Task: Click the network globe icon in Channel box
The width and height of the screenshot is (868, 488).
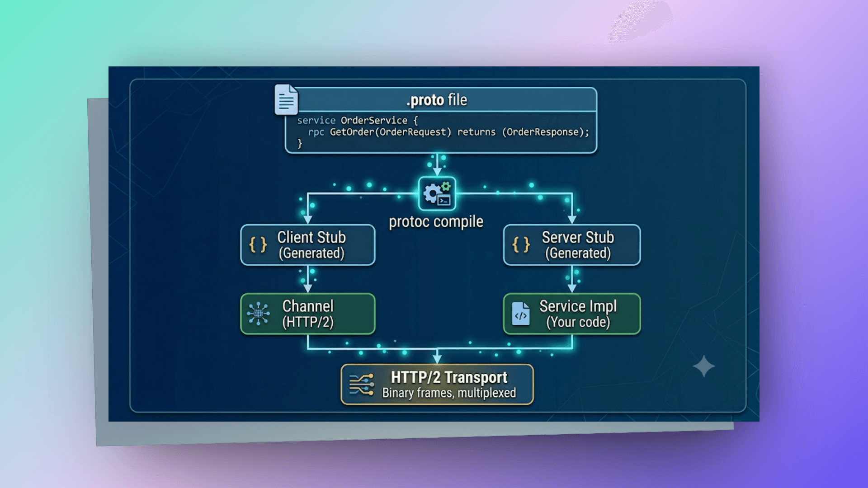Action: click(258, 314)
